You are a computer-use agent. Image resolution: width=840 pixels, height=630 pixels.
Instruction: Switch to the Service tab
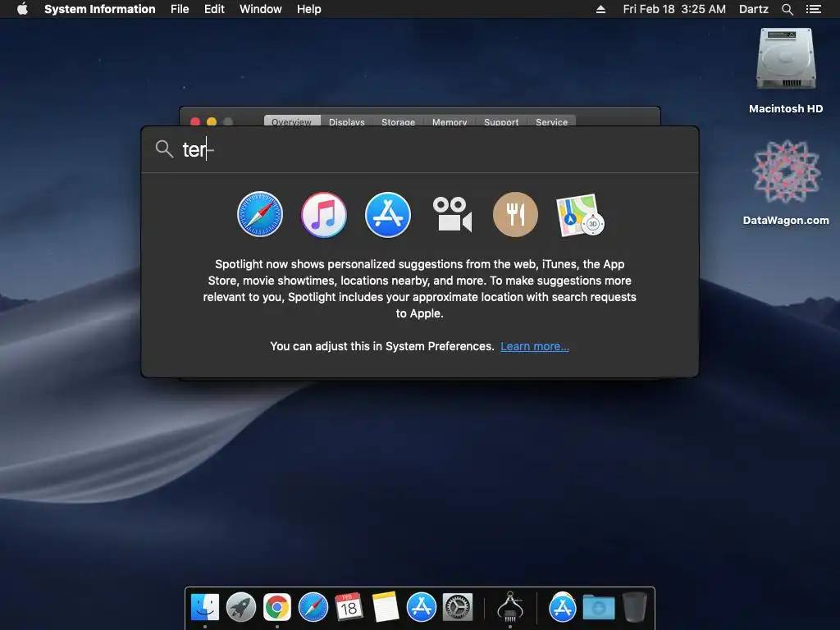[552, 121]
